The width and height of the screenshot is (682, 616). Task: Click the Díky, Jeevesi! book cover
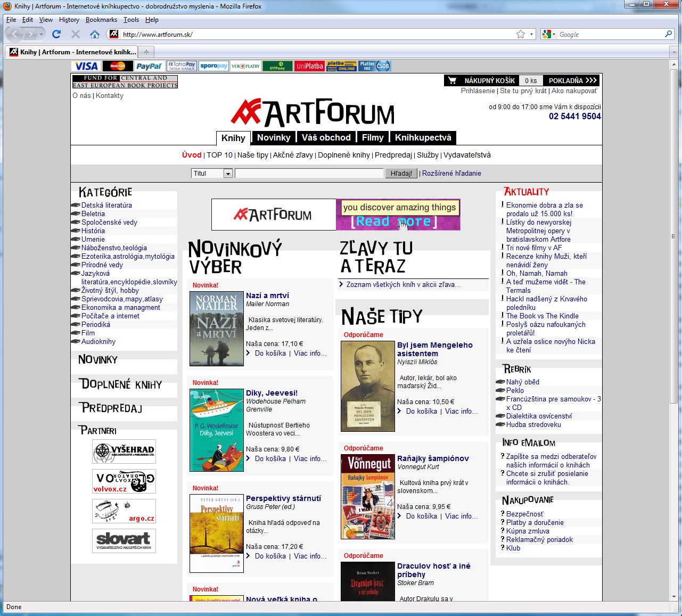click(217, 430)
